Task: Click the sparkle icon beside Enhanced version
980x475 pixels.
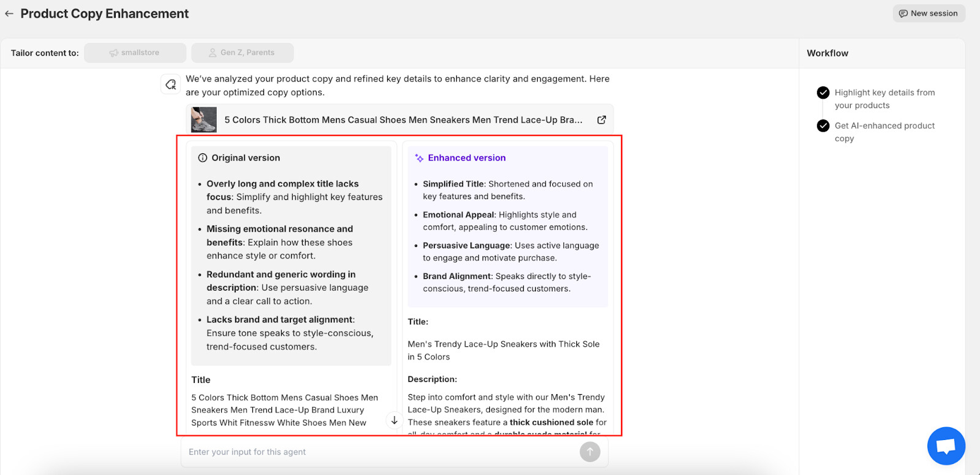Action: coord(419,158)
